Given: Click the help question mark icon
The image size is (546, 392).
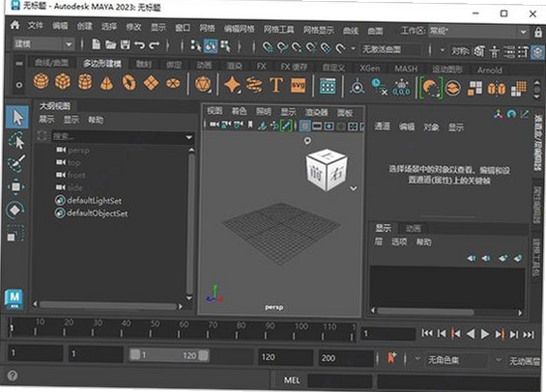Looking at the screenshot, I should coord(13,376).
